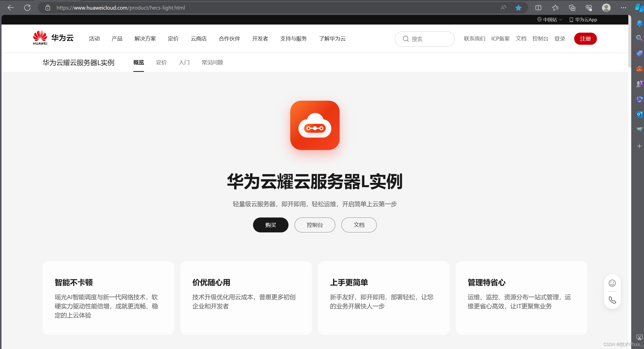Click the 价优随心用 feature card
The width and height of the screenshot is (644, 349).
point(246,298)
